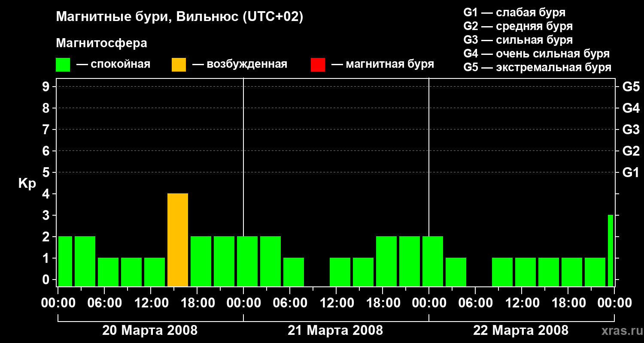Select the 'G4' storm-level axis label
The width and height of the screenshot is (644, 343).
tap(631, 108)
